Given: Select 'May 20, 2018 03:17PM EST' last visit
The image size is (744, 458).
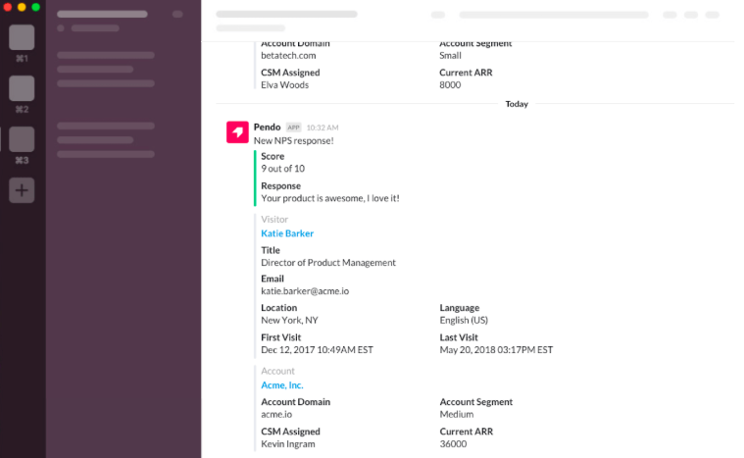Looking at the screenshot, I should (496, 350).
